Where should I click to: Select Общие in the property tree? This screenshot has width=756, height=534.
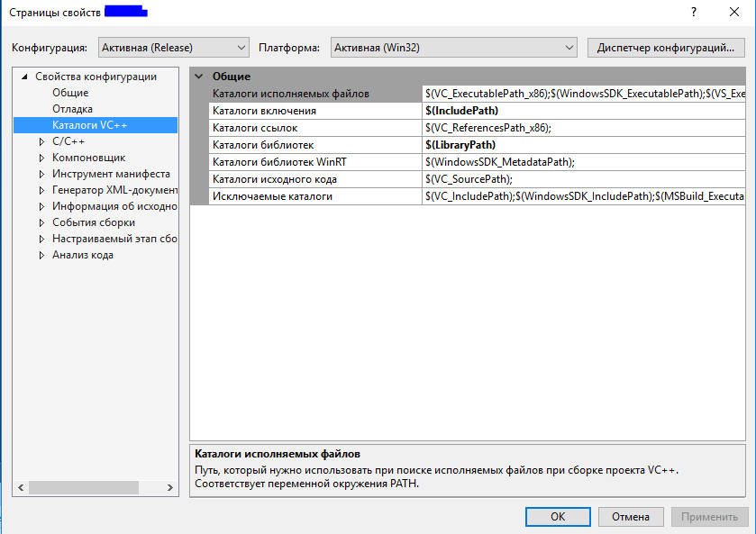pyautogui.click(x=70, y=93)
